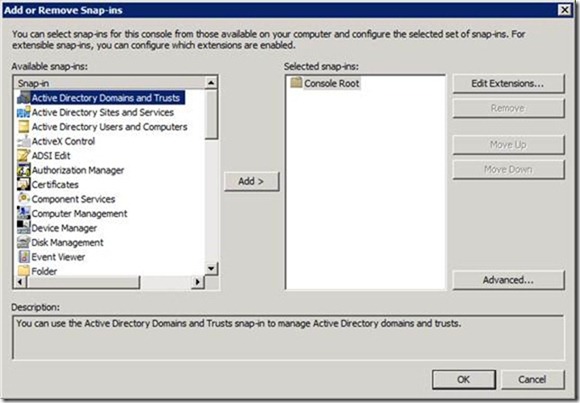Click the Authorization Manager icon

(x=24, y=170)
